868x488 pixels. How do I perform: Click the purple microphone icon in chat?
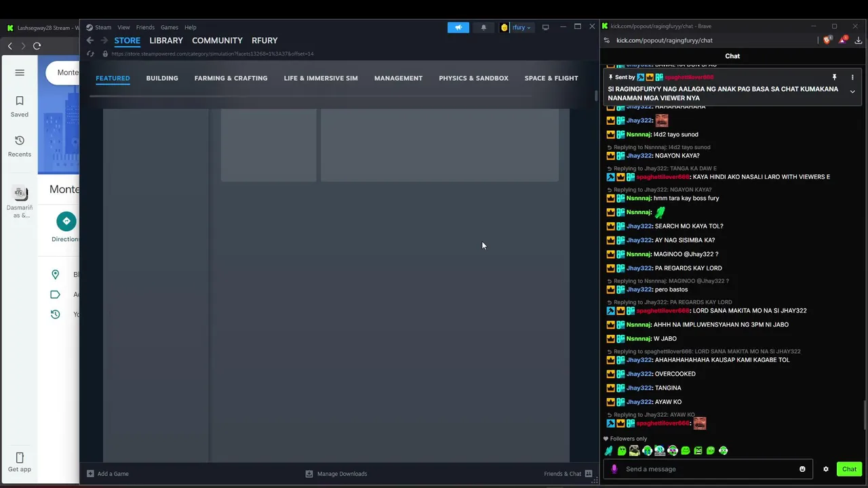tap(614, 469)
